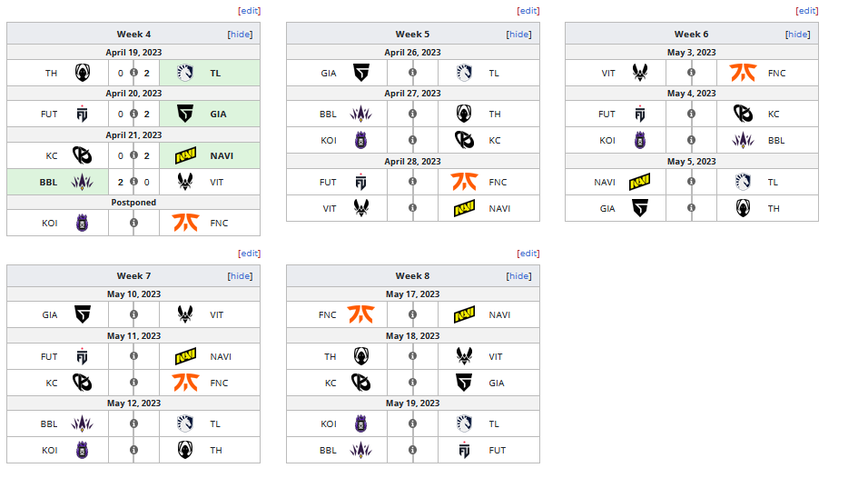
Task: Click Fnatic logo in Week 6 VIT vs FNC
Action: [742, 73]
